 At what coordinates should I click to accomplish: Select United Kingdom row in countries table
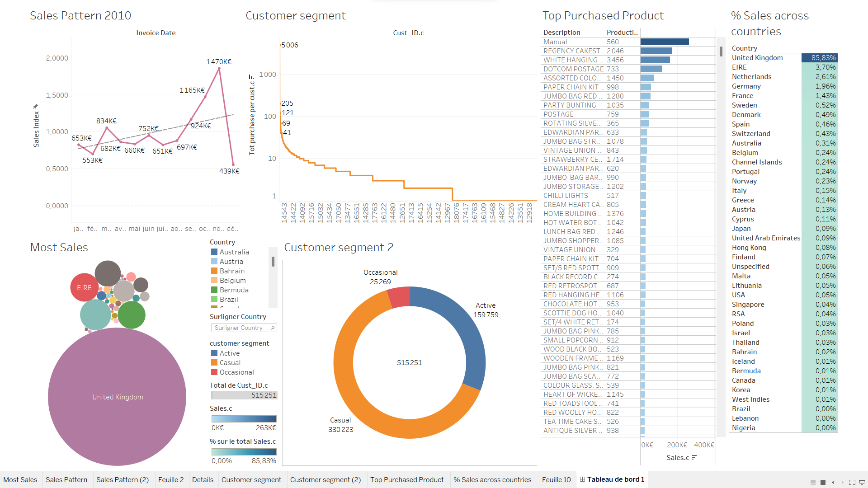pyautogui.click(x=757, y=57)
